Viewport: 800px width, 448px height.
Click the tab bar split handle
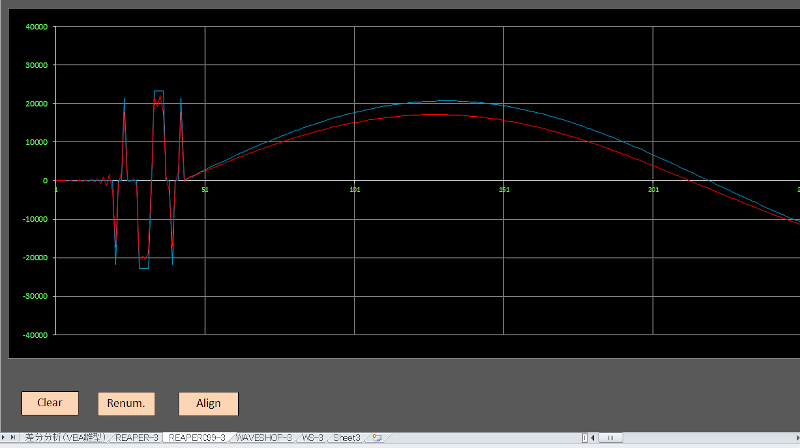(x=584, y=438)
